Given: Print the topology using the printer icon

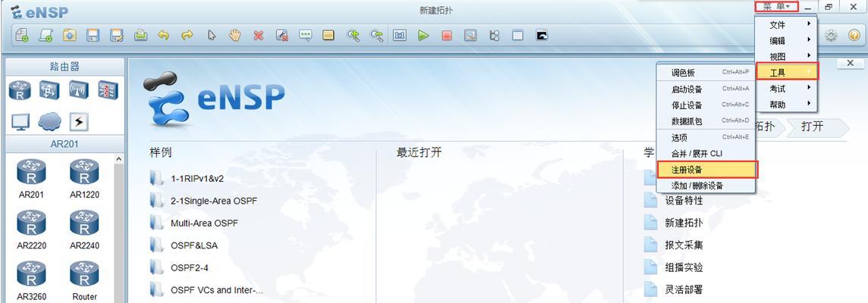Looking at the screenshot, I should pyautogui.click(x=140, y=36).
